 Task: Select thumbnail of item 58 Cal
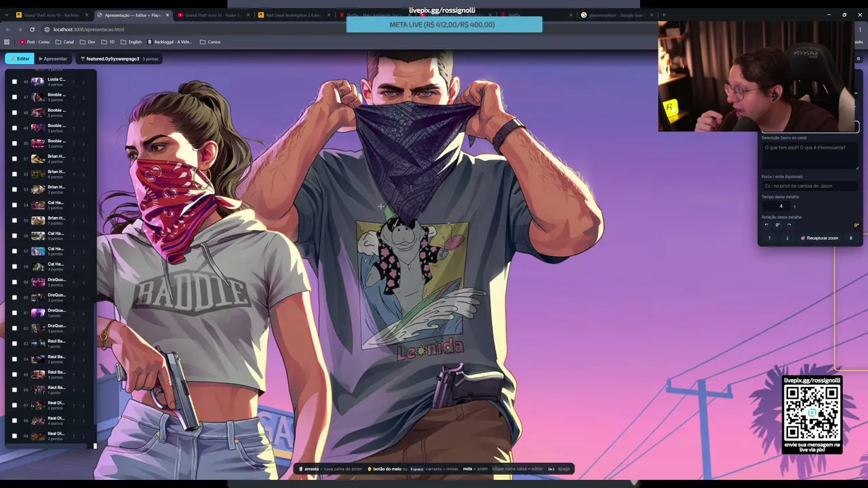[38, 266]
